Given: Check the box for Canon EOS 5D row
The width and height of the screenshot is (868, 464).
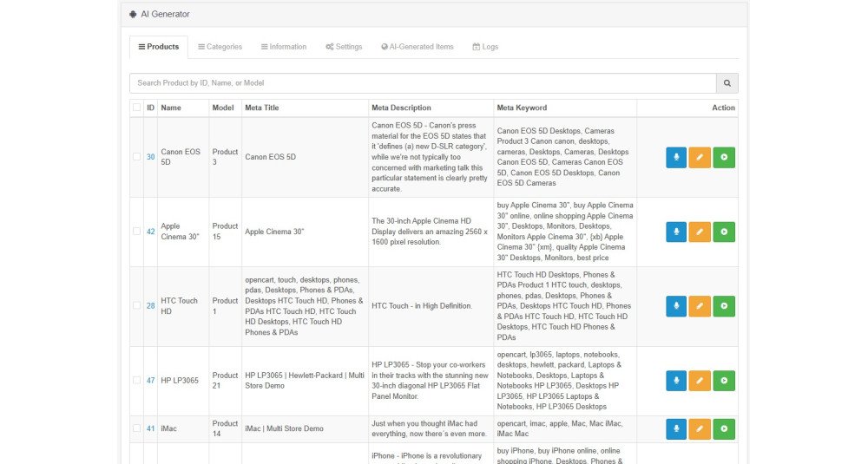Looking at the screenshot, I should coord(137,156).
